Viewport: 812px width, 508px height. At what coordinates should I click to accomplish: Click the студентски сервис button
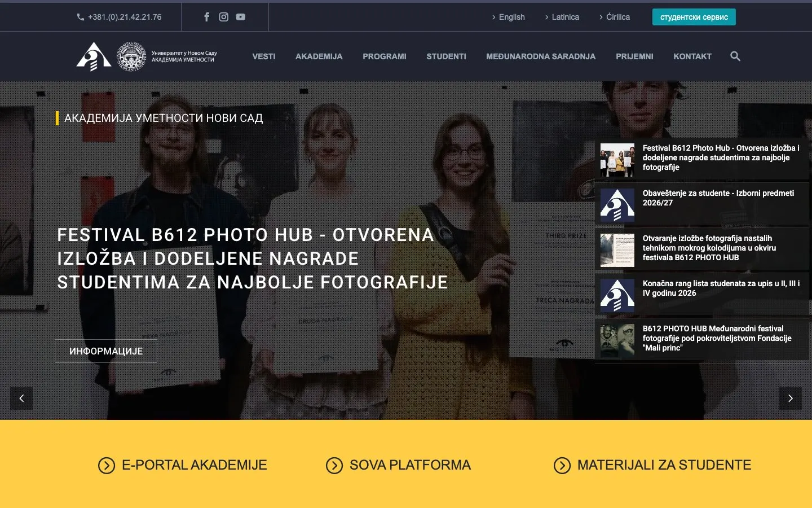coord(694,17)
